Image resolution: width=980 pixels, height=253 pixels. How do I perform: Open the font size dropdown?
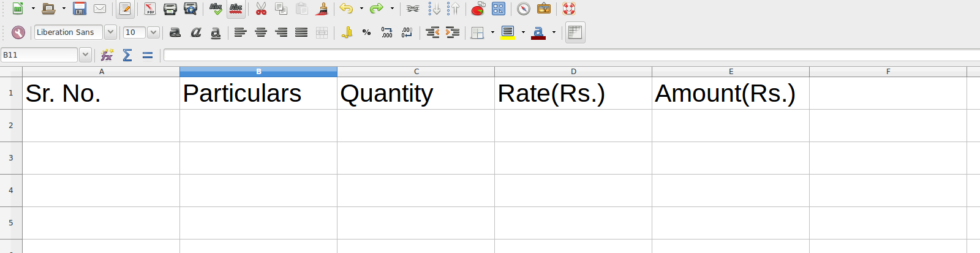pyautogui.click(x=153, y=32)
